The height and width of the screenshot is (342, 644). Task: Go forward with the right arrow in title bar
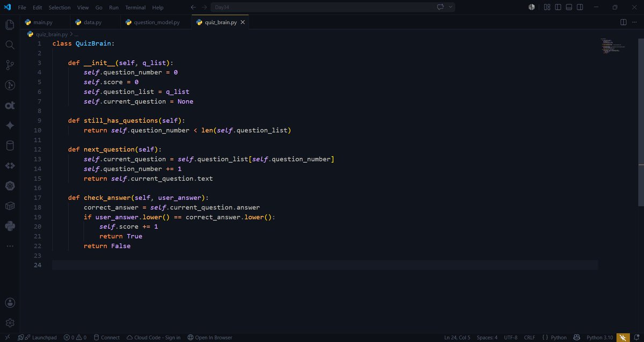point(204,8)
